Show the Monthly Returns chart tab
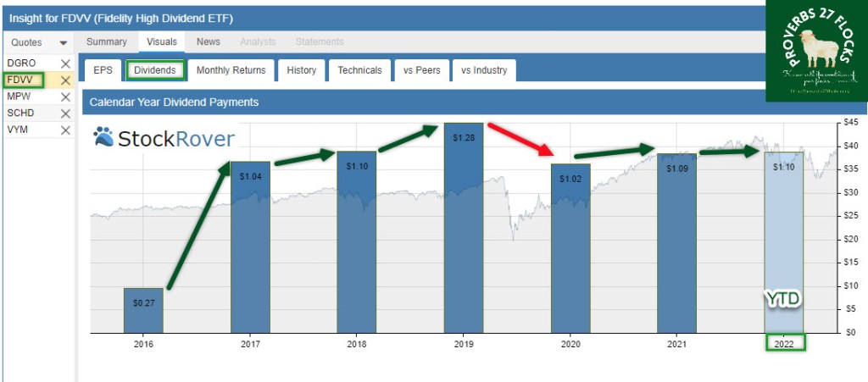Viewport: 868px width, 382px height. point(231,70)
